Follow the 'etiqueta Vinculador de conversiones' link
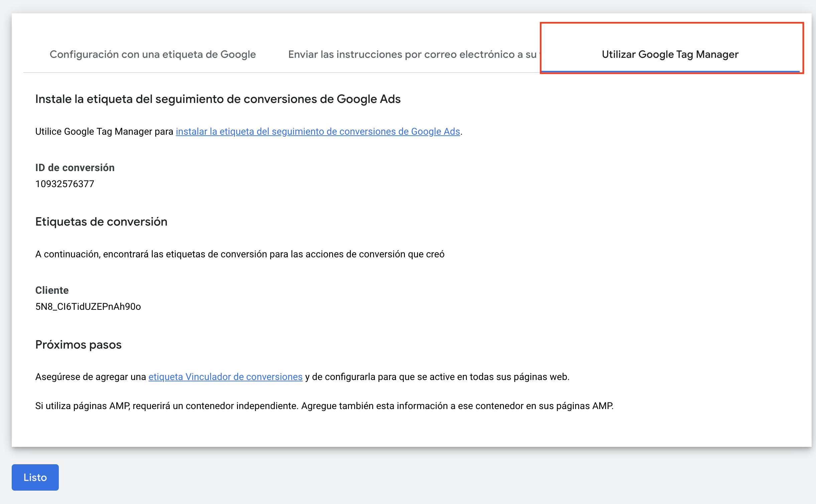This screenshot has width=816, height=504. pyautogui.click(x=226, y=377)
